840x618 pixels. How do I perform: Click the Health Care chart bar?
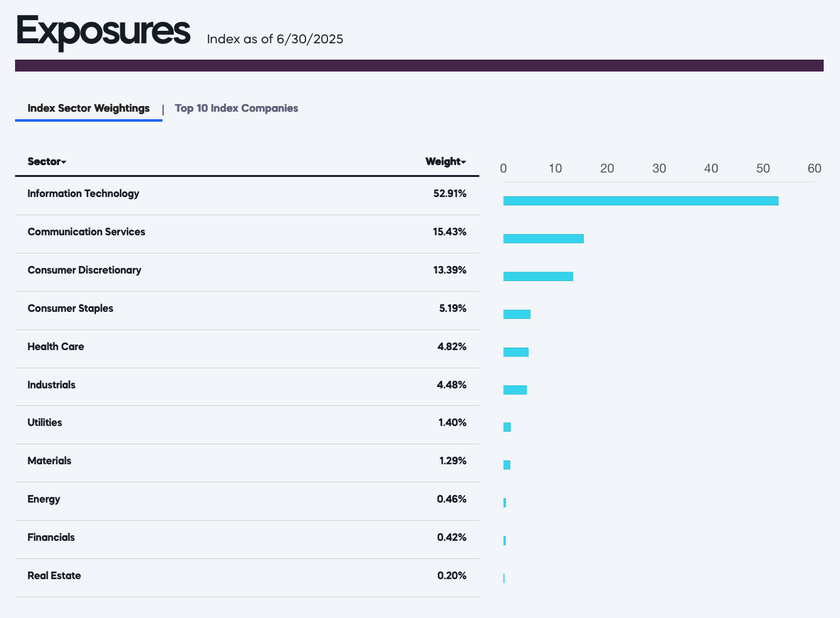click(516, 352)
